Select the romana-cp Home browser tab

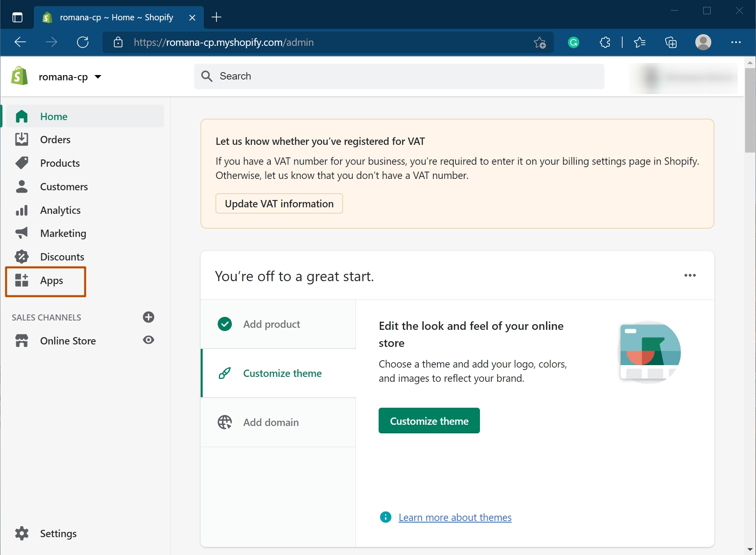coord(116,17)
